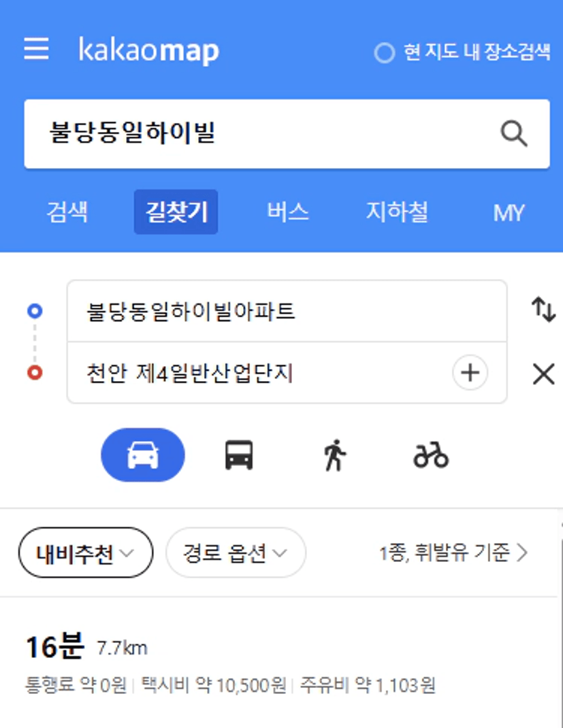Select car driving mode

tap(142, 455)
